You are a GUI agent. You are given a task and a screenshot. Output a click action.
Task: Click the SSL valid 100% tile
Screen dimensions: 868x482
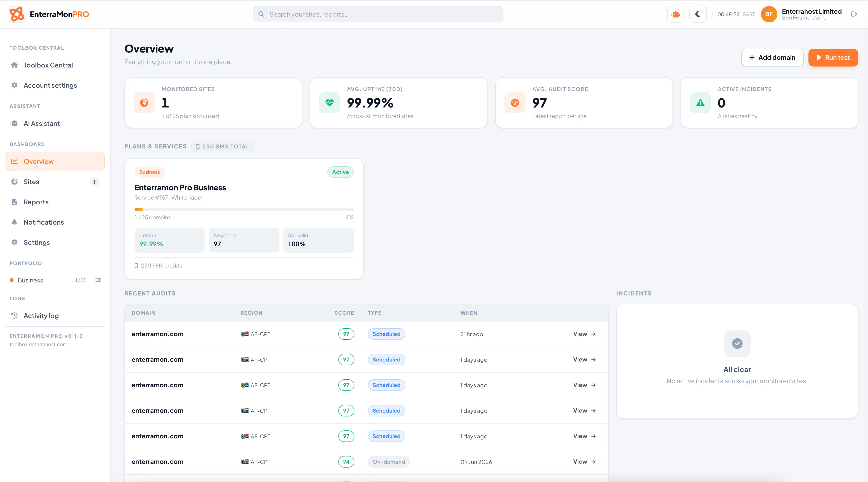click(x=319, y=240)
